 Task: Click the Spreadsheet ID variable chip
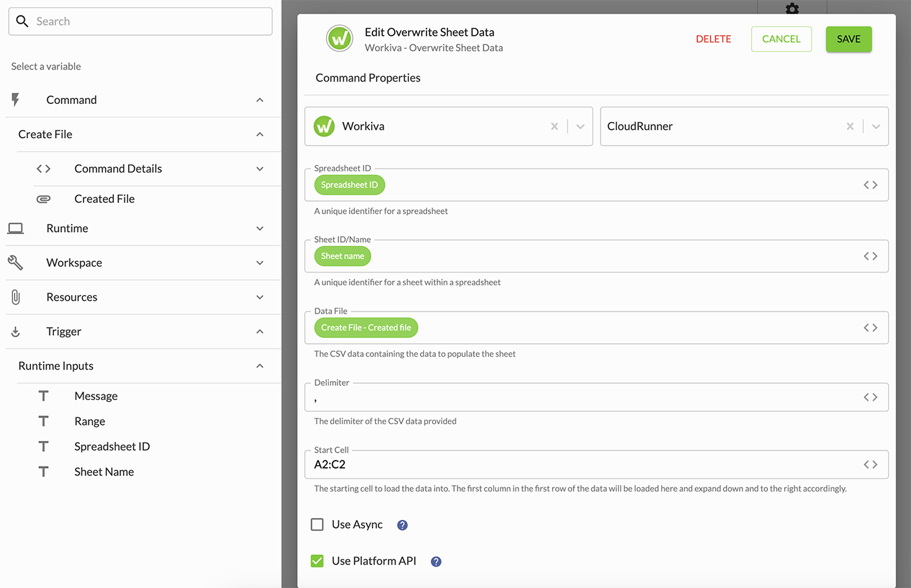350,185
